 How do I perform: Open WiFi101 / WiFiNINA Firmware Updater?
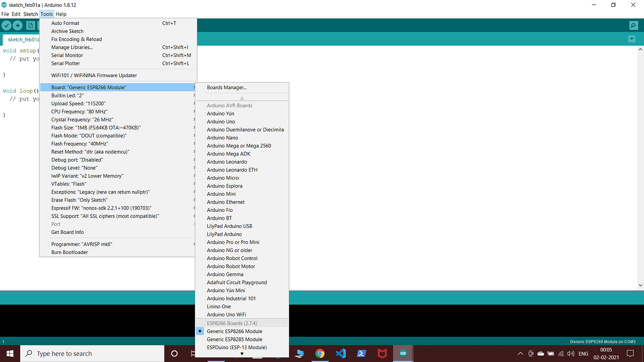click(118, 75)
